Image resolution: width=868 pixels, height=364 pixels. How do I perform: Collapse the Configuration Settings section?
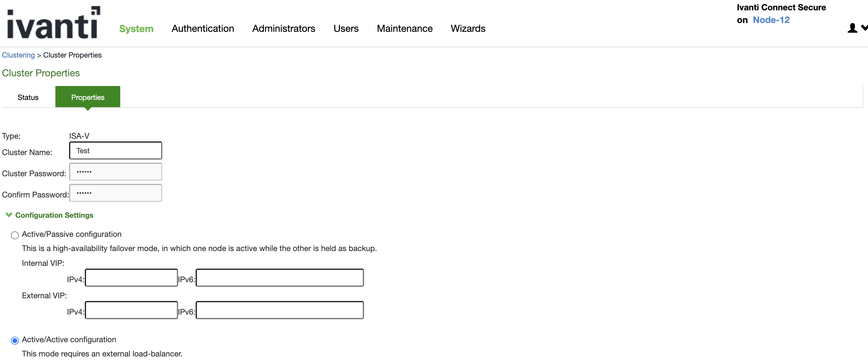[x=9, y=215]
